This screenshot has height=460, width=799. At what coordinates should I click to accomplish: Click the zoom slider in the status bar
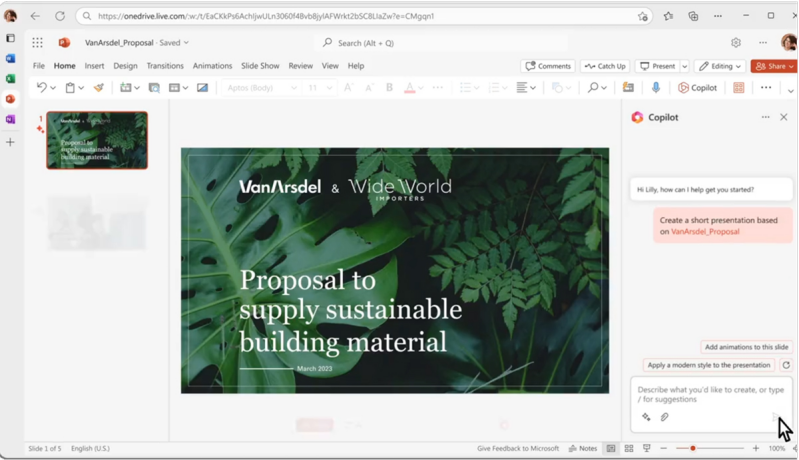pyautogui.click(x=693, y=449)
